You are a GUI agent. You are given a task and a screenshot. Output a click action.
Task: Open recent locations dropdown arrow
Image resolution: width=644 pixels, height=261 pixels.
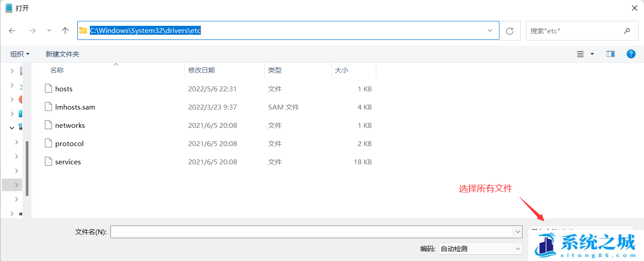[x=49, y=31]
